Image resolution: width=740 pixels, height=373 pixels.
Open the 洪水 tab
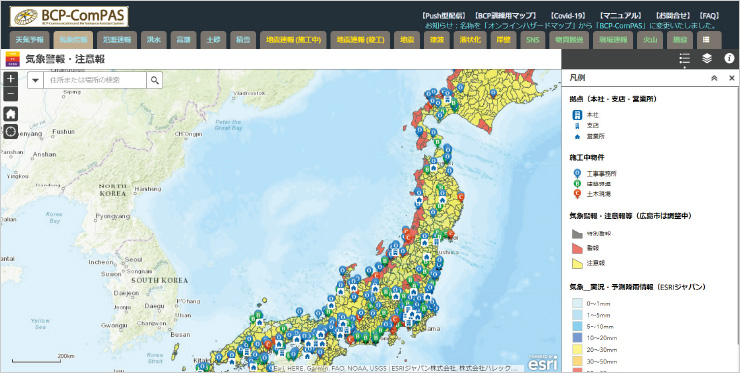pyautogui.click(x=153, y=40)
